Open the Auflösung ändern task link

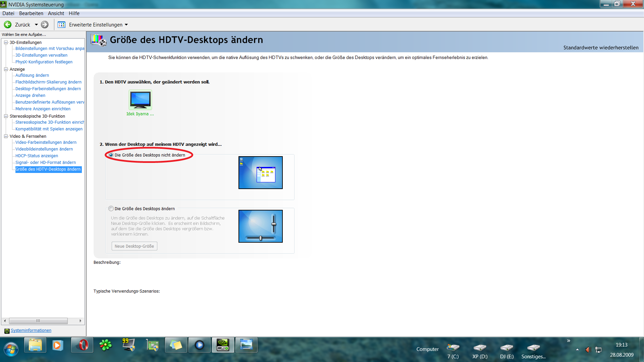32,75
